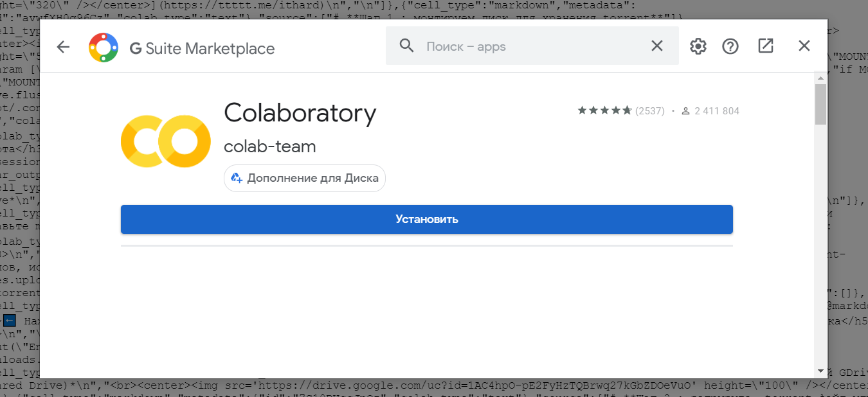The image size is (868, 397).
Task: Click the dialog's vertical scrollbar thumb
Action: (x=820, y=104)
